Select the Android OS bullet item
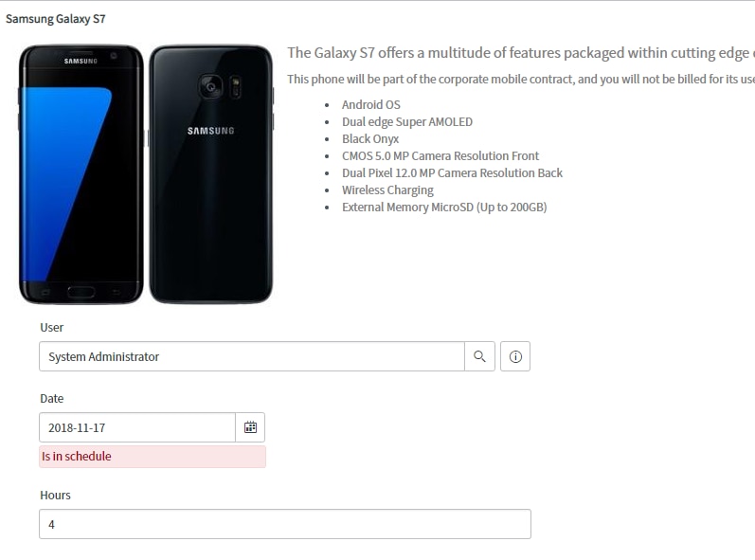This screenshot has height=560, width=755. (370, 104)
